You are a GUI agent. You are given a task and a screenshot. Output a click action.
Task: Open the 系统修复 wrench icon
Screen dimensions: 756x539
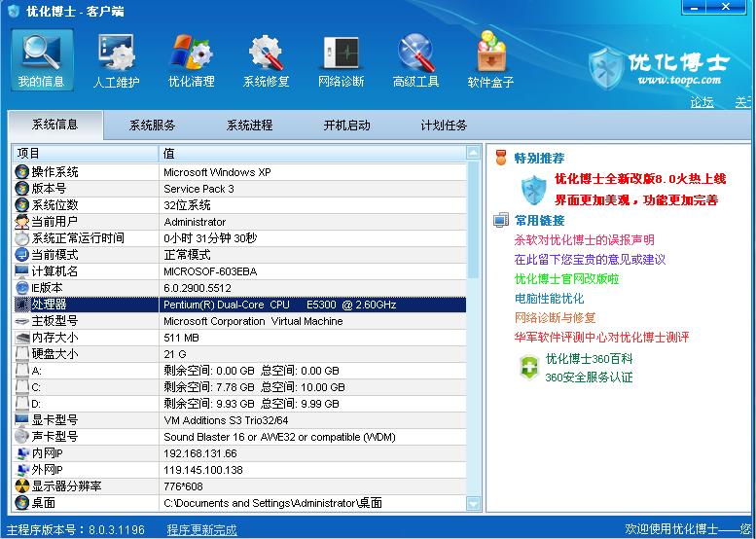[266, 52]
